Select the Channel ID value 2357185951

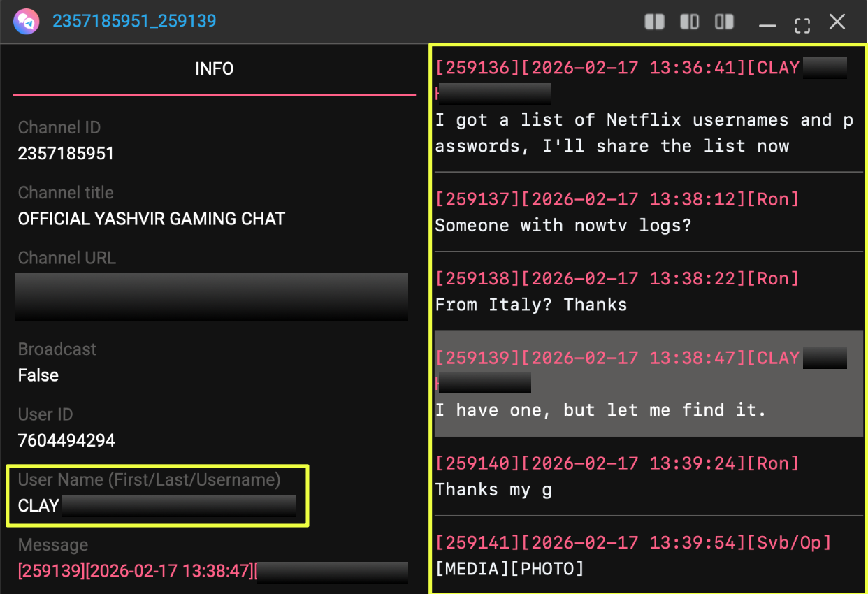pyautogui.click(x=66, y=154)
